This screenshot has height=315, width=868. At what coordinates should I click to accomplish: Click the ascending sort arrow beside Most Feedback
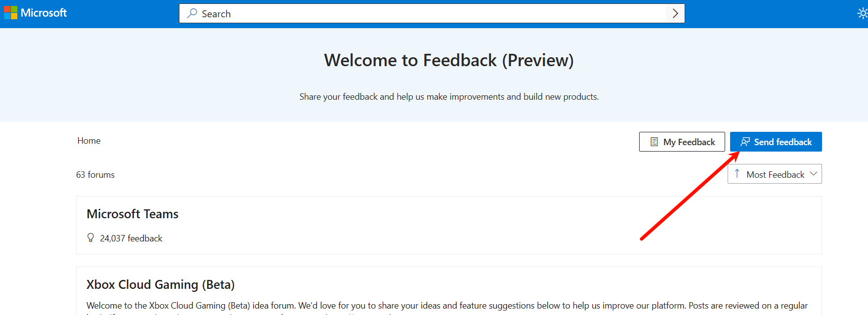pyautogui.click(x=738, y=174)
